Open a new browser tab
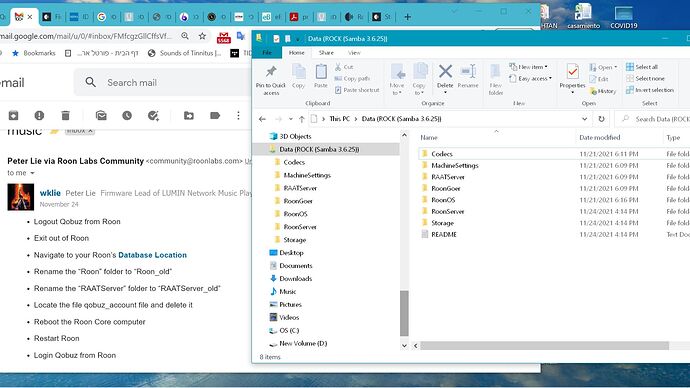This screenshot has height=388, width=690. tap(407, 17)
